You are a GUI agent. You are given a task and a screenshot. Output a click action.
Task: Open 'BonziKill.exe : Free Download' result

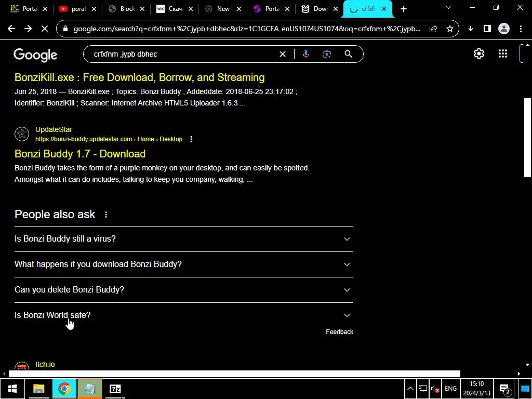click(139, 77)
